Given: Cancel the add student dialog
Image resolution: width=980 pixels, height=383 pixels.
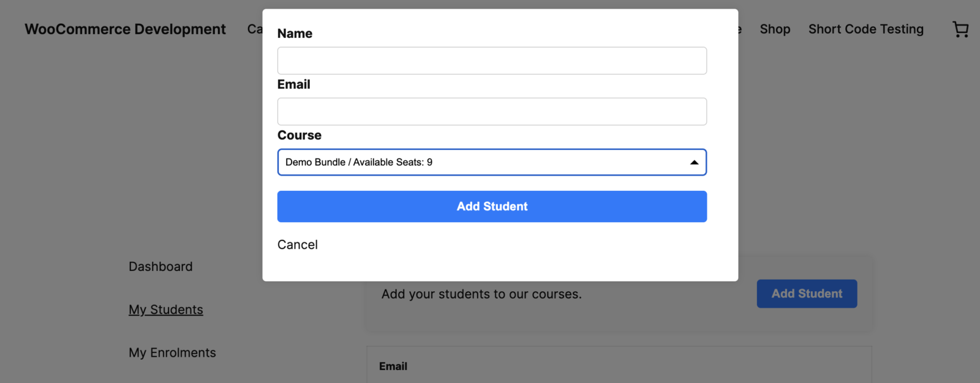Looking at the screenshot, I should coord(298,245).
